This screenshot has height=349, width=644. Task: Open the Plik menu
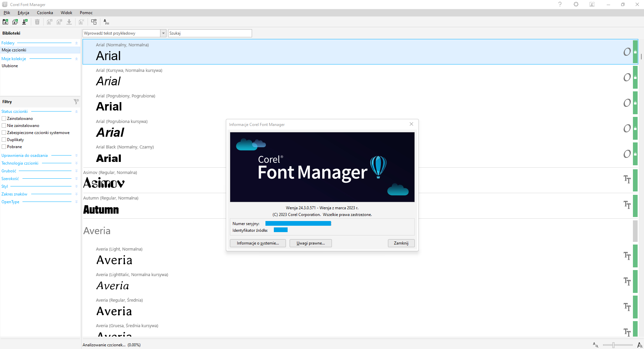[x=7, y=13]
